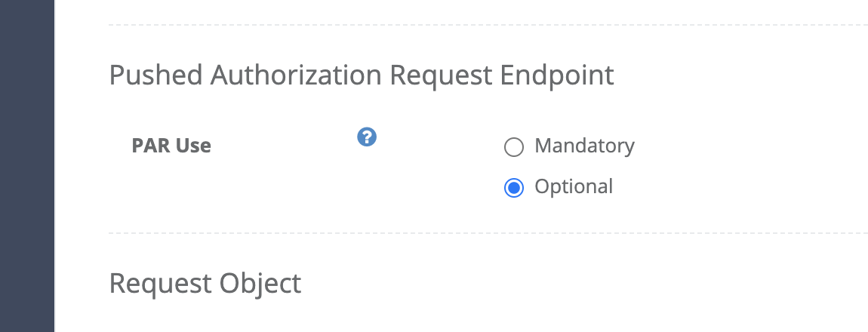Click the PAR Use field label

pyautogui.click(x=171, y=146)
